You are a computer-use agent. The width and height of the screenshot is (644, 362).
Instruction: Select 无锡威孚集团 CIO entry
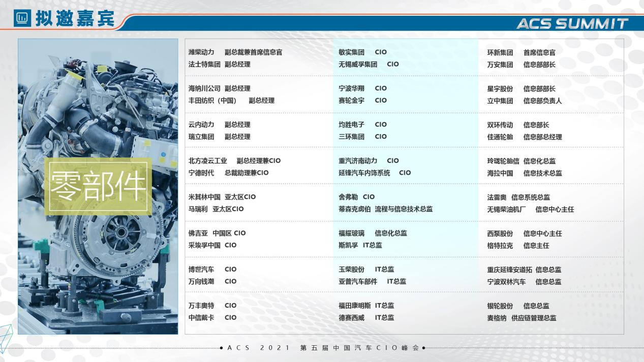coord(369,64)
